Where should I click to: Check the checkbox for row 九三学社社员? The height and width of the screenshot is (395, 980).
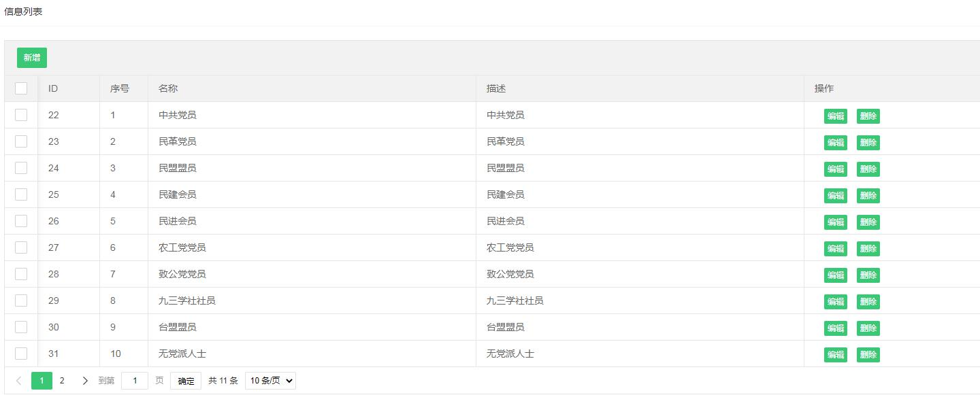(20, 300)
